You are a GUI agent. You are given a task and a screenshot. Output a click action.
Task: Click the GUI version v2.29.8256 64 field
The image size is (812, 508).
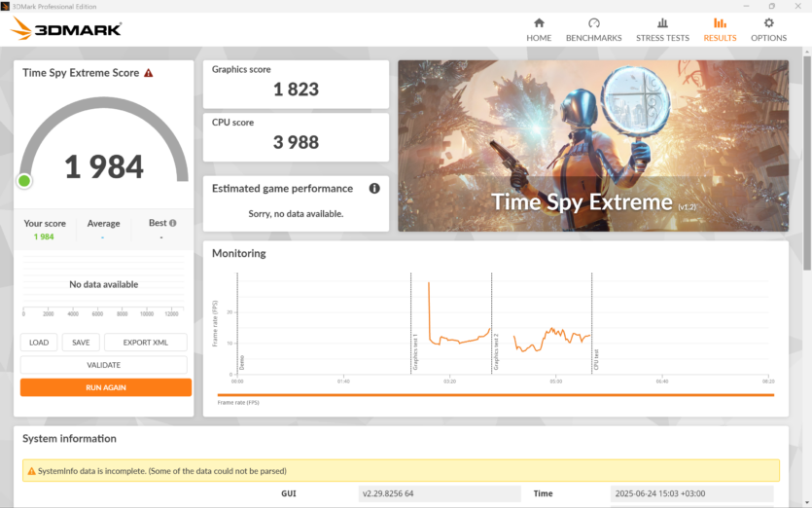(x=440, y=493)
